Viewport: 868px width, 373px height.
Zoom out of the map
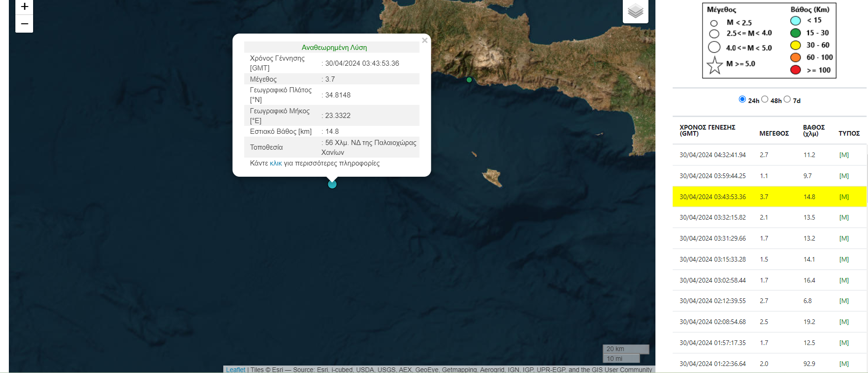pyautogui.click(x=24, y=24)
